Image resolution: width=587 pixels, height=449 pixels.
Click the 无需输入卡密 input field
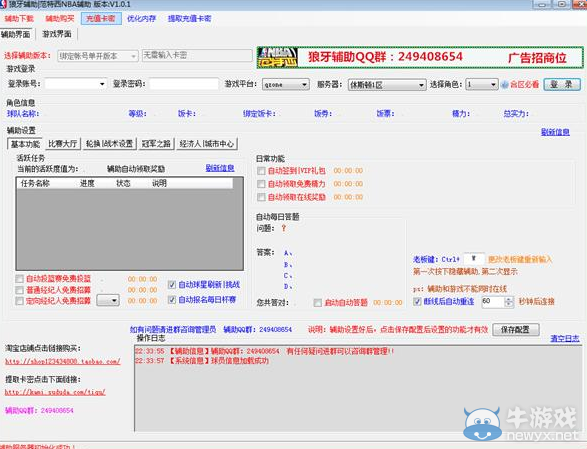coord(197,55)
